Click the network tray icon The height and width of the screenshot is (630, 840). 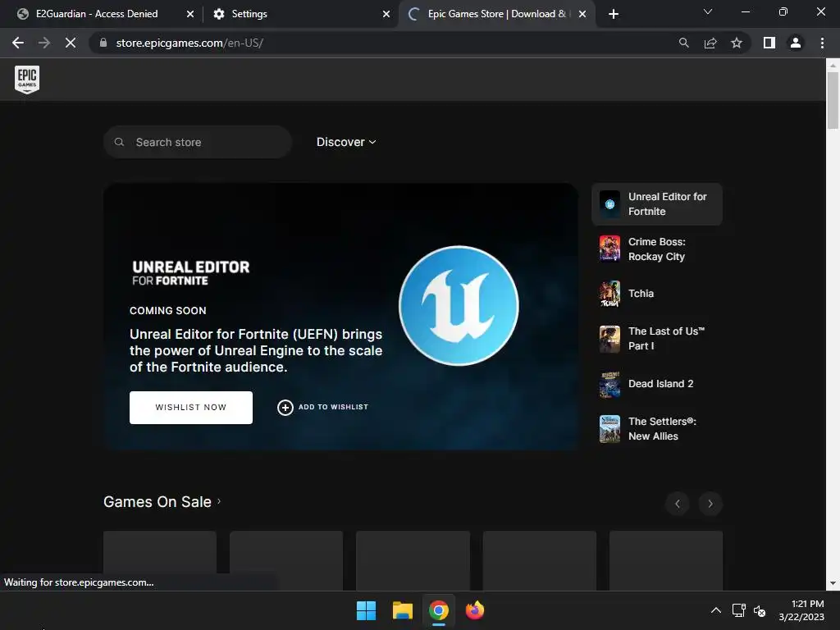(x=739, y=610)
